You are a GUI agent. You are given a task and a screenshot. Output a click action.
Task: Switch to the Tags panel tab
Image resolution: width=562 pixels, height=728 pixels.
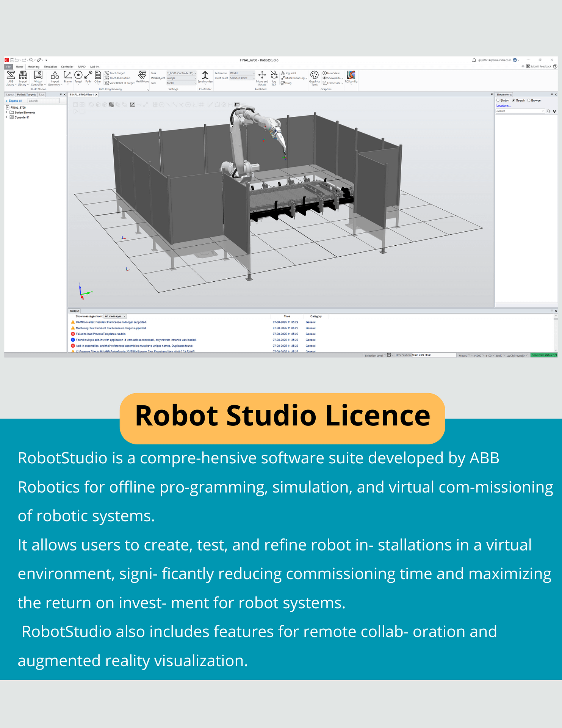point(42,94)
